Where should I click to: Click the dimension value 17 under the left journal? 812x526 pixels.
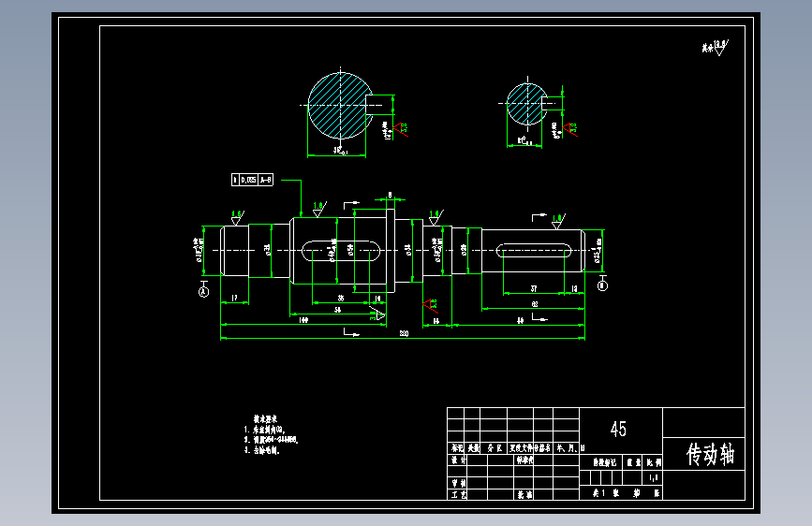tap(234, 299)
